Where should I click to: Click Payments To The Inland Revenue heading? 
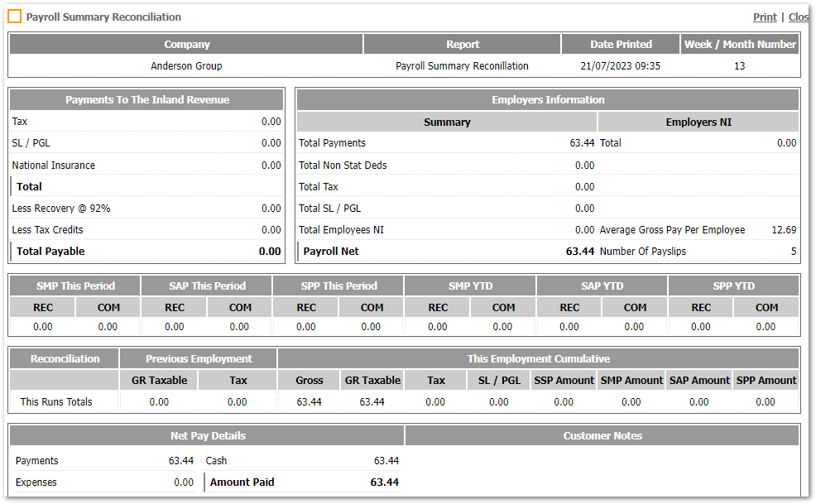147,100
